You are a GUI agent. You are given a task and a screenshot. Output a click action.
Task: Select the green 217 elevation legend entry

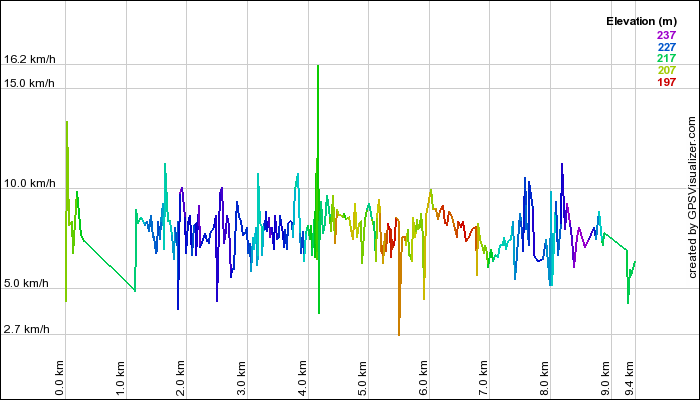pos(667,58)
